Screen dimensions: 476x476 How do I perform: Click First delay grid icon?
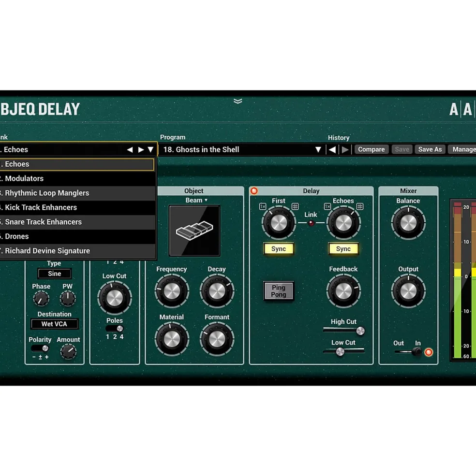pos(295,207)
